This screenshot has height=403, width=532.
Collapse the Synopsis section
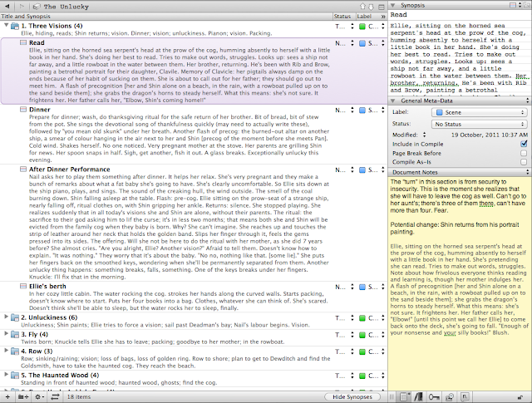(x=393, y=5)
